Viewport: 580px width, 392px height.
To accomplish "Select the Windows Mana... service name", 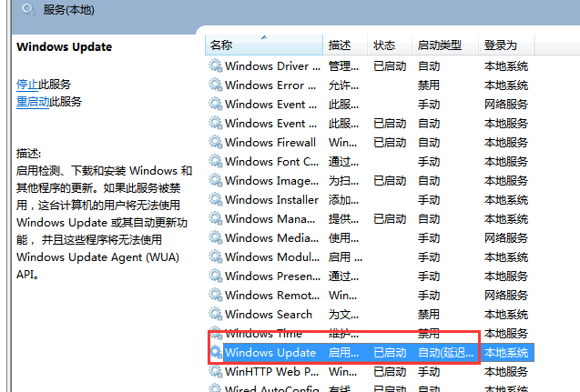I will [270, 218].
